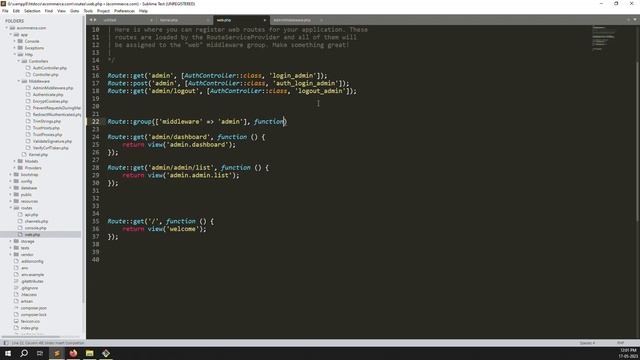640x360 pixels.
Task: Close the untitled tab
Action: point(151,20)
